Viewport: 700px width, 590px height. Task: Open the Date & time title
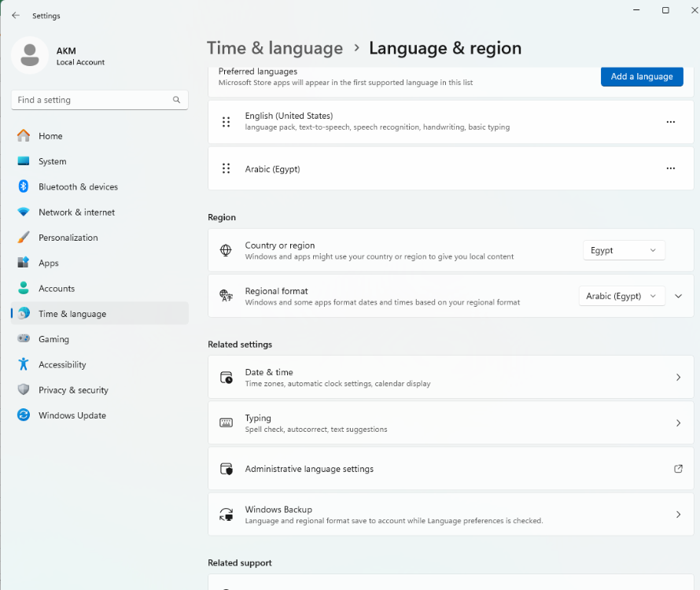click(x=269, y=372)
